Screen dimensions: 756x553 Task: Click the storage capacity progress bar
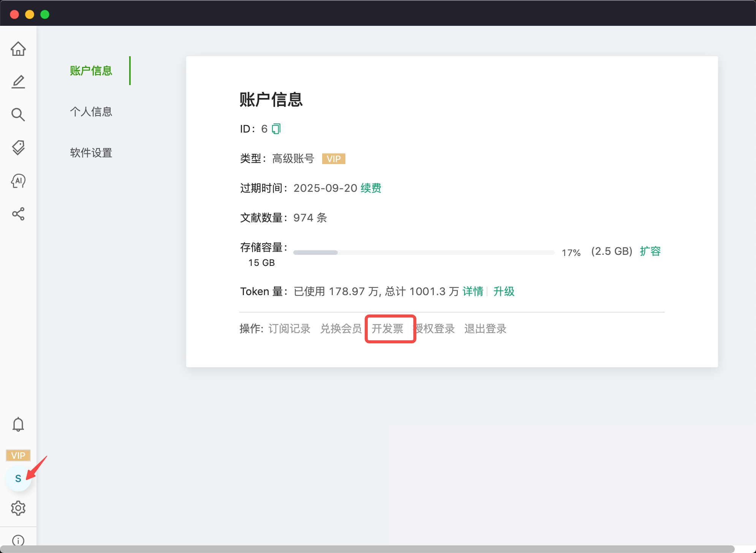coord(424,253)
